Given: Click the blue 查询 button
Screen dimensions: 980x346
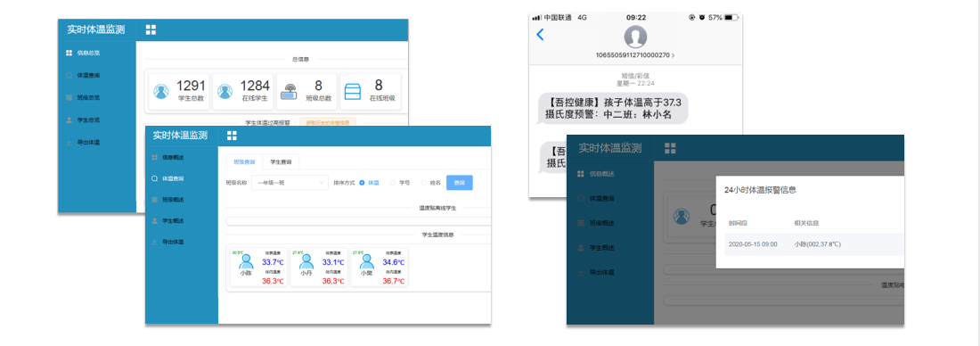Looking at the screenshot, I should (x=460, y=183).
